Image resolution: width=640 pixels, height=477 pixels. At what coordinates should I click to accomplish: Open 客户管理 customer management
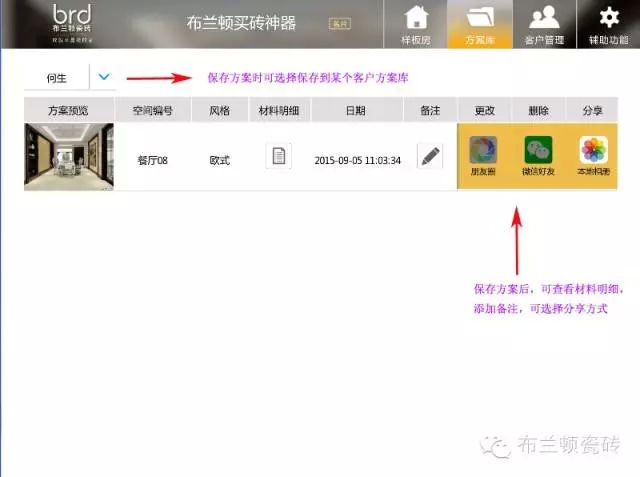544,24
